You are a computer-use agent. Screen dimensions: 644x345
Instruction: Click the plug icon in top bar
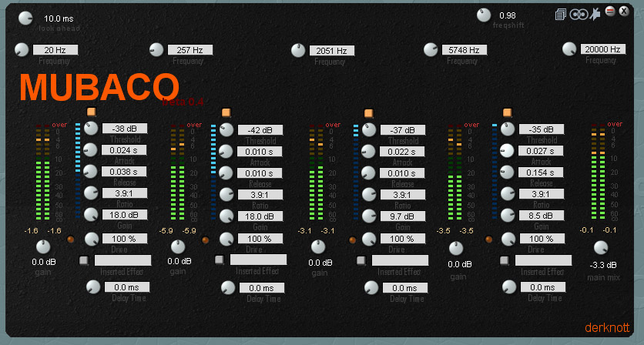click(595, 13)
